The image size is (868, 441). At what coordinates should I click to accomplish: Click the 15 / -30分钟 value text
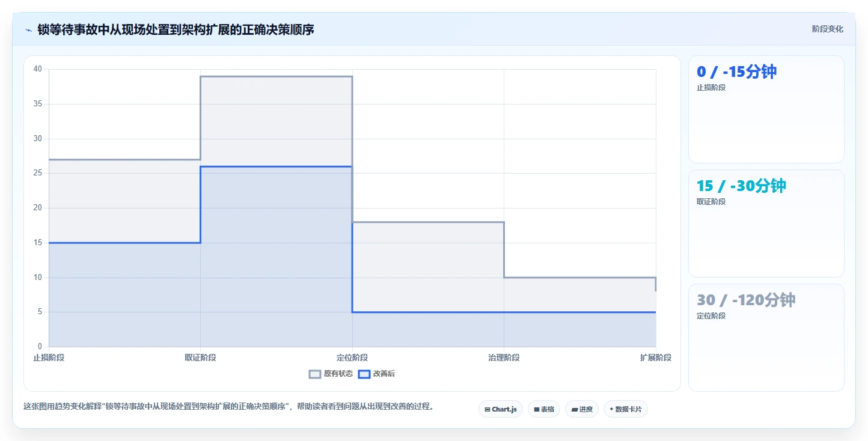tap(741, 186)
